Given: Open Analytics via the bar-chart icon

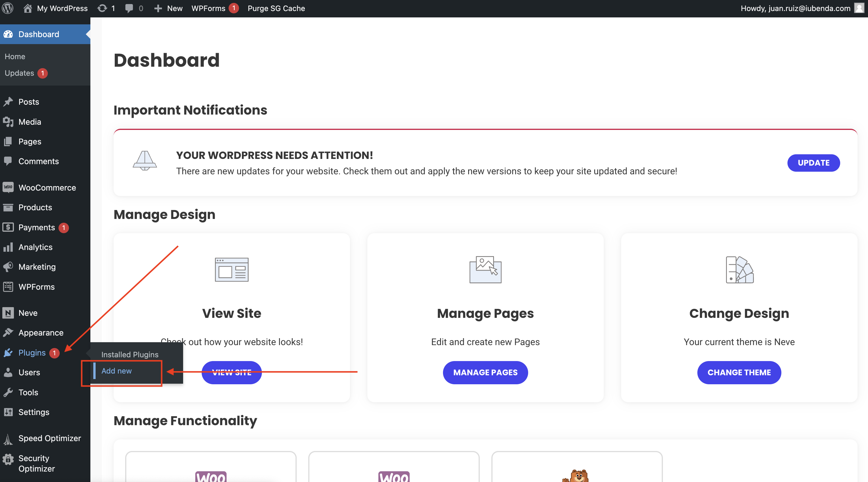Looking at the screenshot, I should tap(8, 247).
